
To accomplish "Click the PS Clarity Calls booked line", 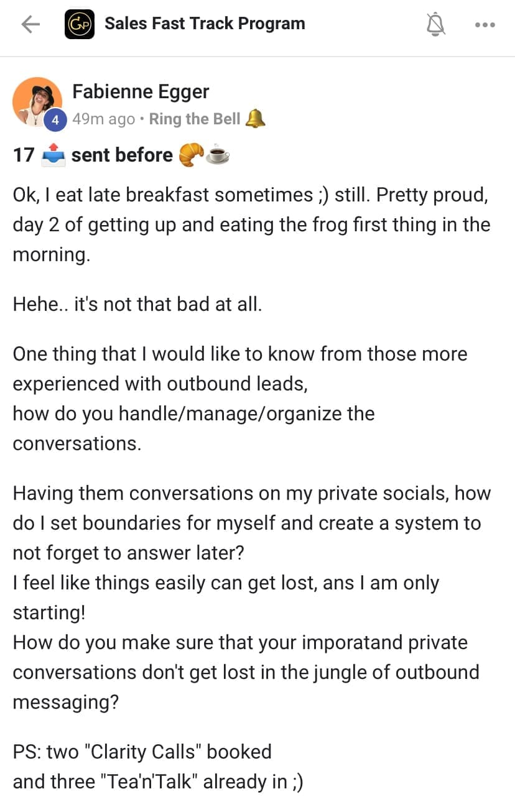I will click(x=142, y=752).
